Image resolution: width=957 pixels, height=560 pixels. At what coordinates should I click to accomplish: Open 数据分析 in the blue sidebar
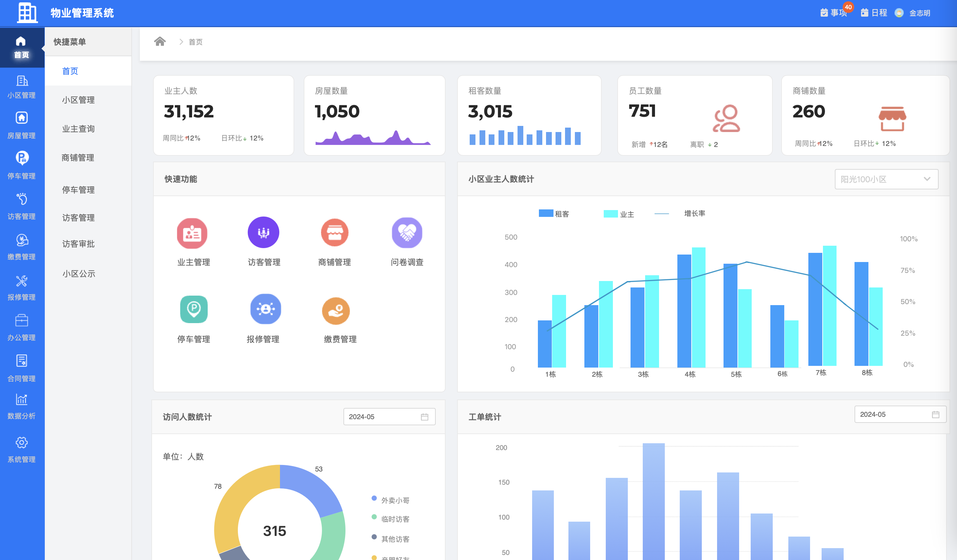click(x=22, y=407)
